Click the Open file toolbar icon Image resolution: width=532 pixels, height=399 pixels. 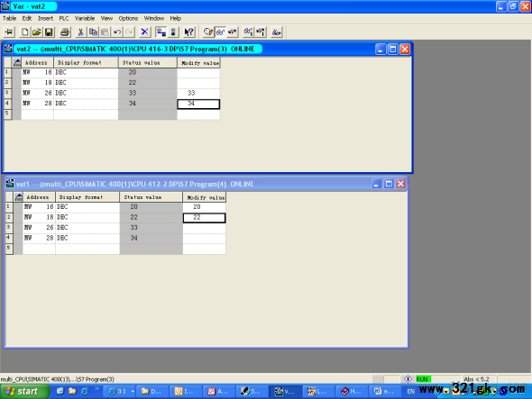tap(37, 32)
